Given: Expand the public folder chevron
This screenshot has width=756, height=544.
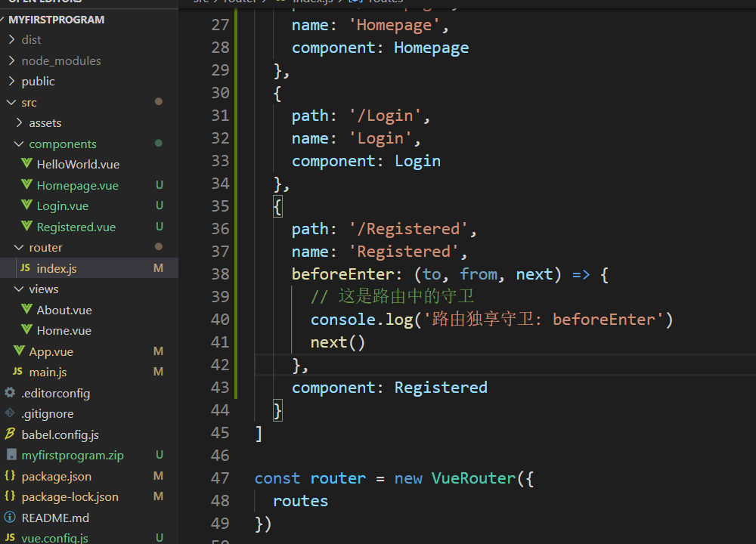Looking at the screenshot, I should pos(12,81).
